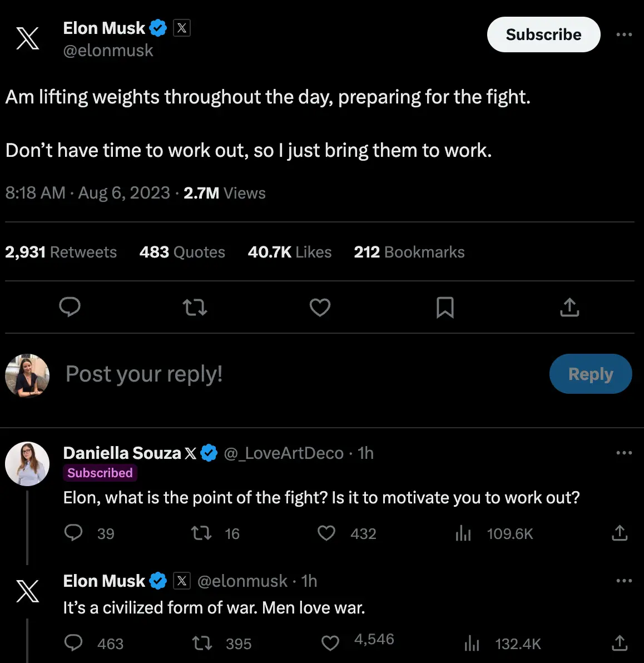Click the Post your reply field
Viewport: 644px width, 663px height.
click(x=143, y=374)
